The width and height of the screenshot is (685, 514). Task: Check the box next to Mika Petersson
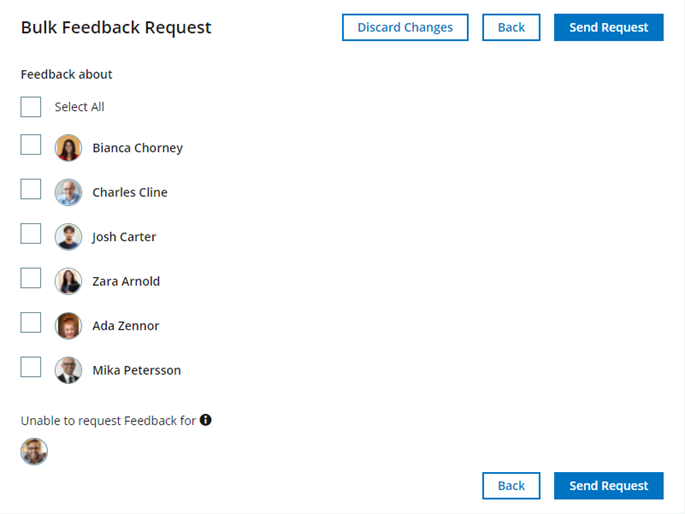tap(31, 367)
